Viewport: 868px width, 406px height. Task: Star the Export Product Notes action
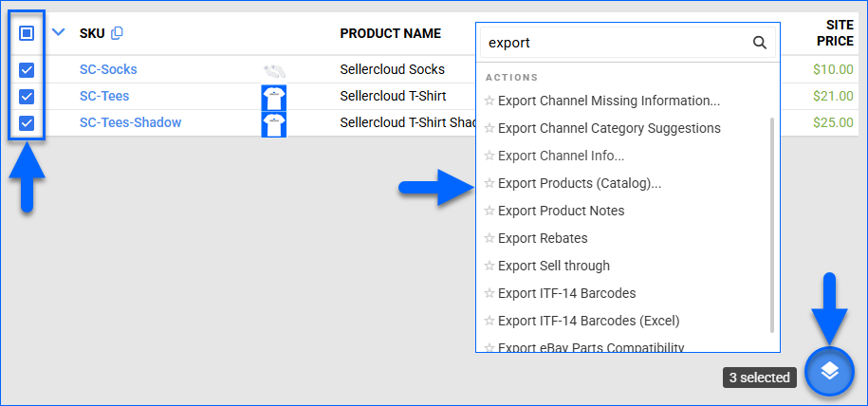pyautogui.click(x=489, y=211)
